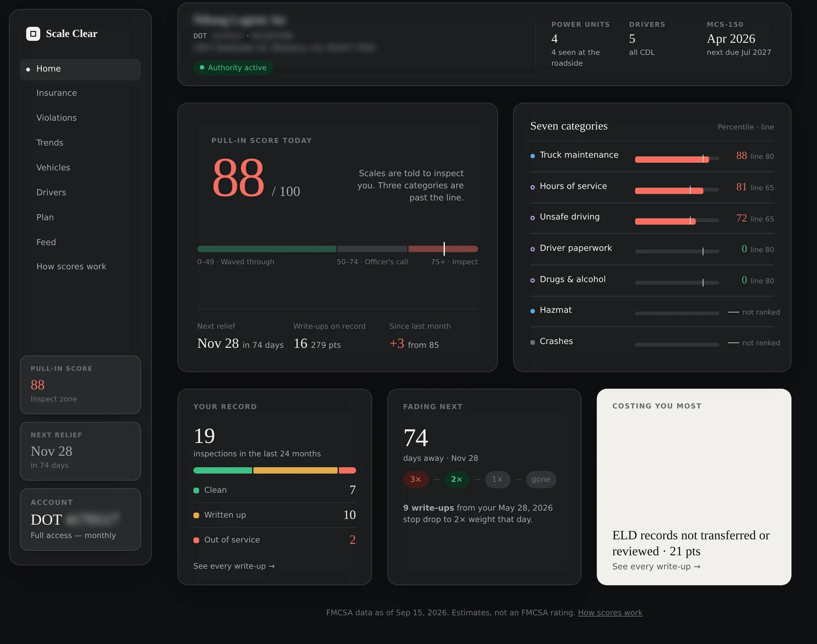Click the Truck maintenance percentile bar

point(677,159)
